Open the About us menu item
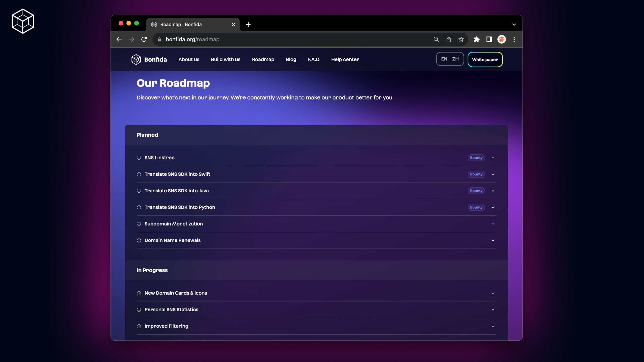The image size is (644, 362). coord(189,59)
